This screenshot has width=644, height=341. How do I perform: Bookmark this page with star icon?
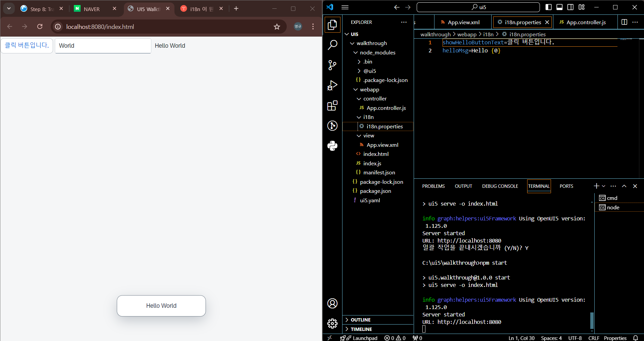pyautogui.click(x=277, y=27)
